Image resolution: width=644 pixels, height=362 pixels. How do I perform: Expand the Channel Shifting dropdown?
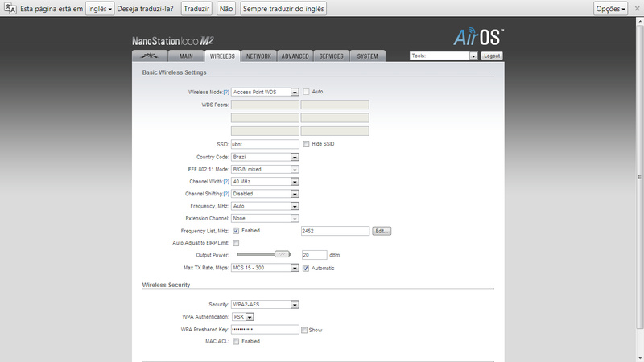click(x=265, y=194)
